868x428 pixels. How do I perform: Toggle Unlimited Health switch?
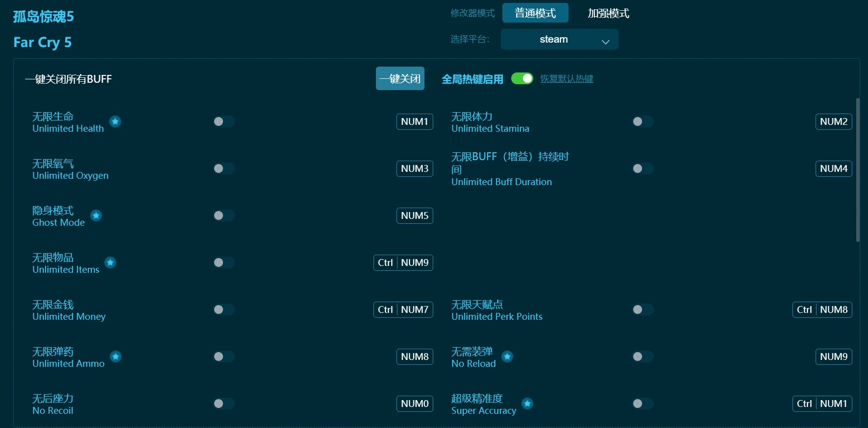click(x=224, y=121)
